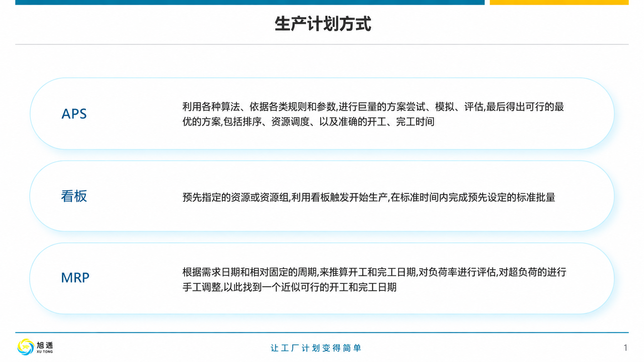The image size is (644, 362).
Task: Click the slide title 生产计划方式
Action: (323, 24)
